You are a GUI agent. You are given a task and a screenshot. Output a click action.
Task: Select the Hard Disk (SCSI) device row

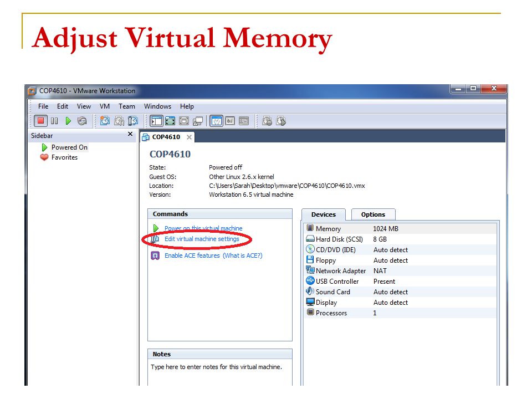click(x=400, y=239)
